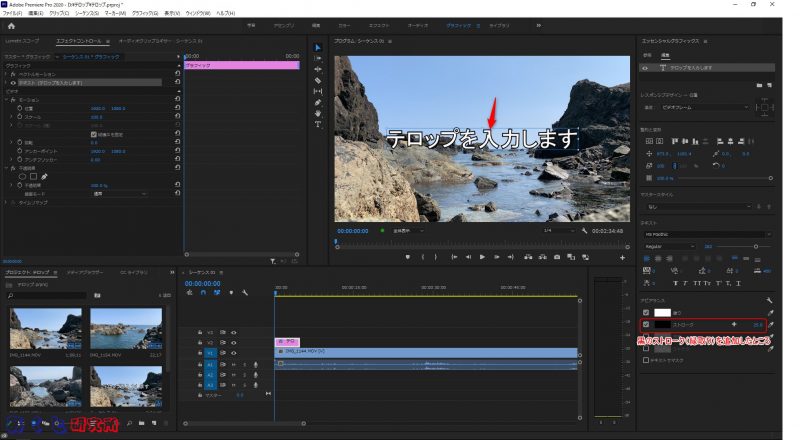Click the white Fill color swatch
This screenshot has height=440, width=800.
pos(662,312)
